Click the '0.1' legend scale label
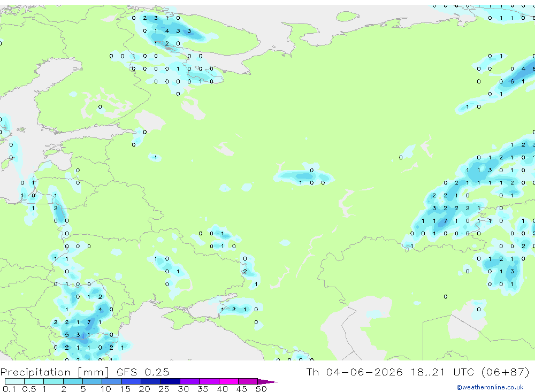Viewport: 535px width, 392px height. [x=9, y=389]
